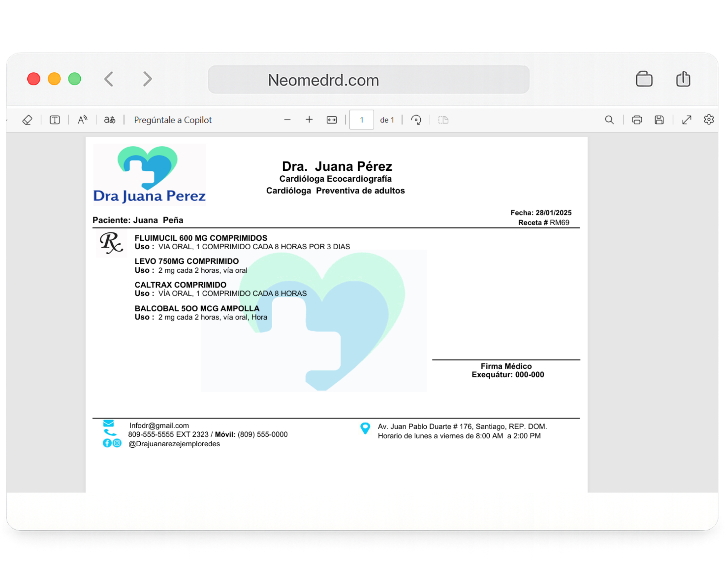Rotate the PDF page
This screenshot has height=566, width=728.
pos(416,120)
